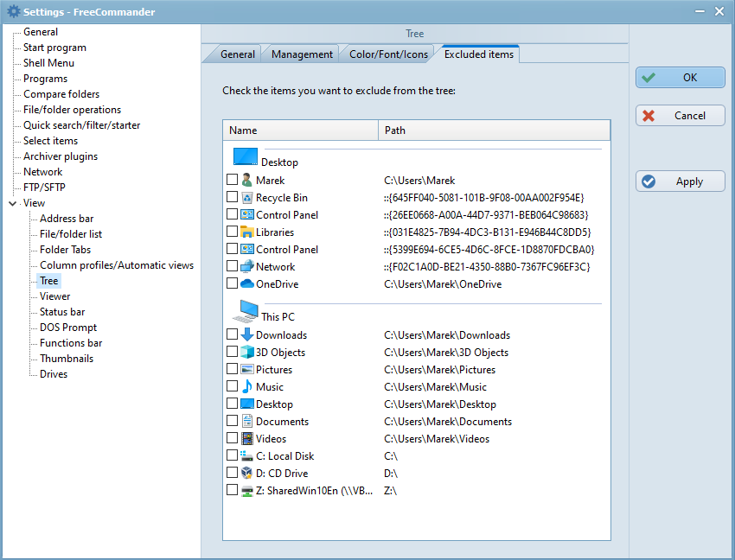Image resolution: width=735 pixels, height=560 pixels.
Task: Open Viewer settings
Action: point(54,296)
